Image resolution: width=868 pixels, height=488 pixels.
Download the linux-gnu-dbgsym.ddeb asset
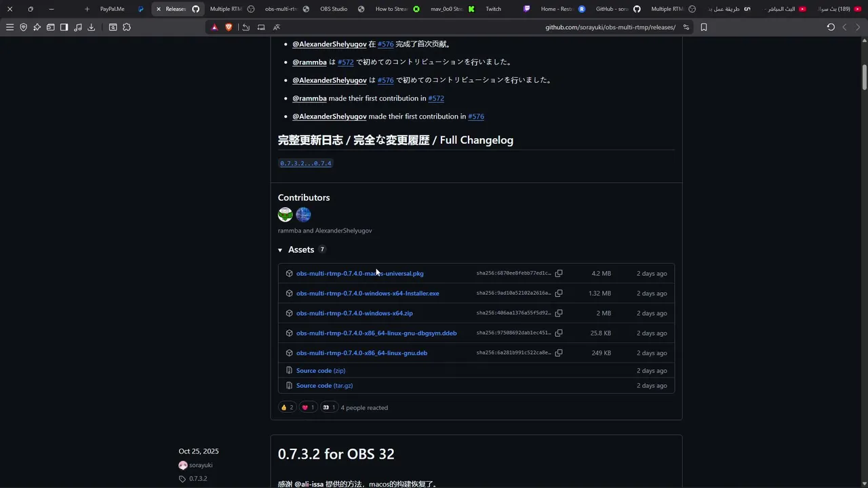click(x=376, y=333)
